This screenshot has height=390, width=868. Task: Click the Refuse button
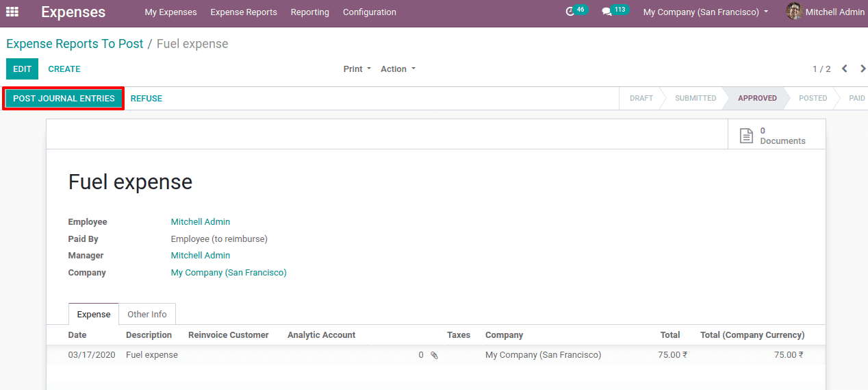pos(146,99)
